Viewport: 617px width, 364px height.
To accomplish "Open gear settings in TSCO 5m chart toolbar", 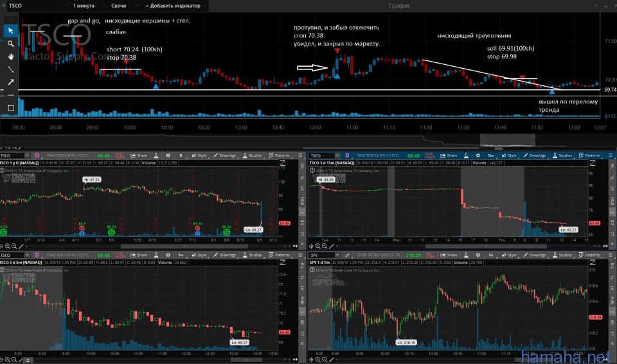I will coord(168,255).
